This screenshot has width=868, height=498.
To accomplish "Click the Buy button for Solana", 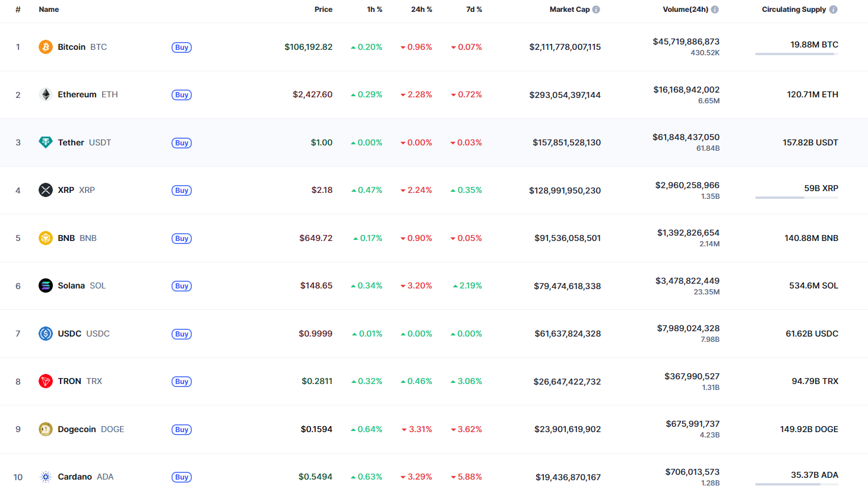I will [182, 286].
